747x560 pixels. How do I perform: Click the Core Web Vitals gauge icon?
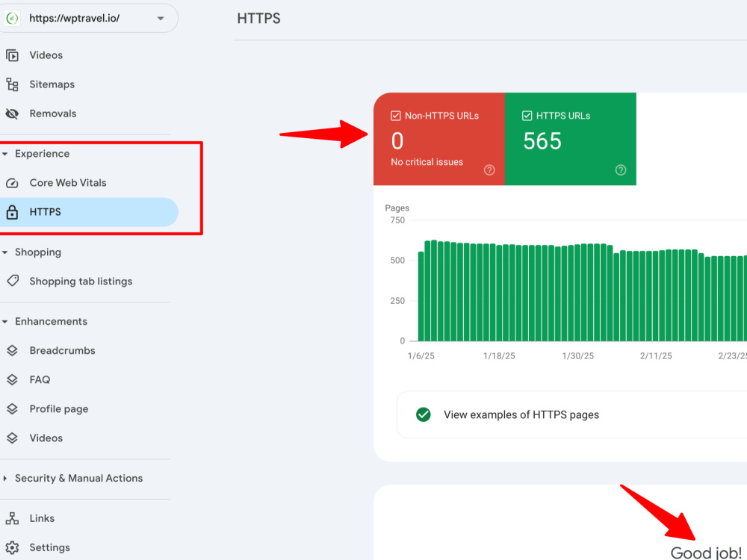[x=12, y=183]
